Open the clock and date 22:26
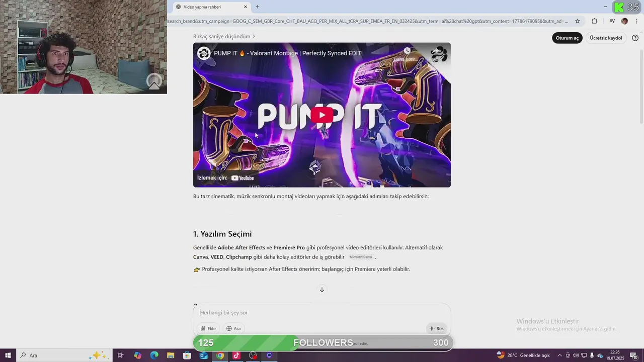Viewport: 644px width, 362px height. point(615,355)
